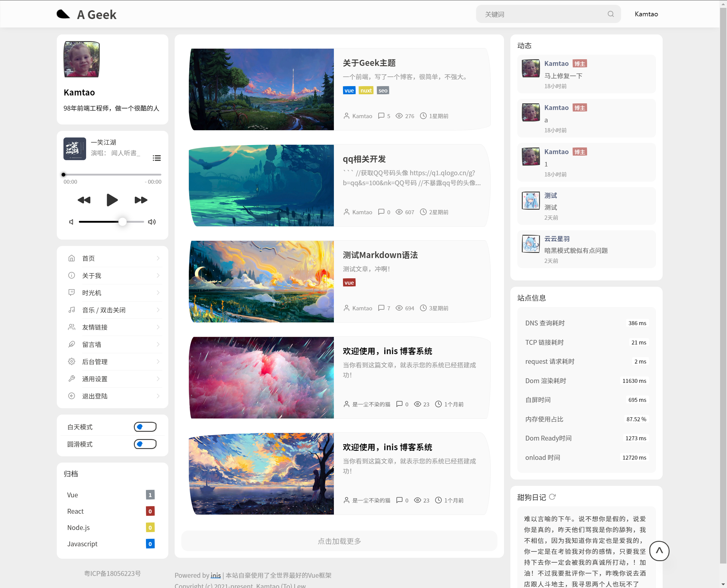Click the blue vue tag
This screenshot has width=727, height=588.
point(349,90)
